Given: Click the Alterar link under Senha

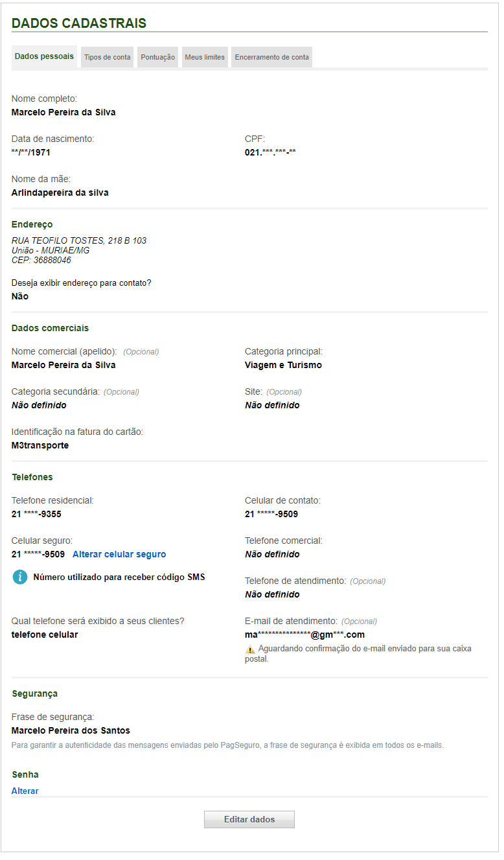Looking at the screenshot, I should [x=25, y=791].
